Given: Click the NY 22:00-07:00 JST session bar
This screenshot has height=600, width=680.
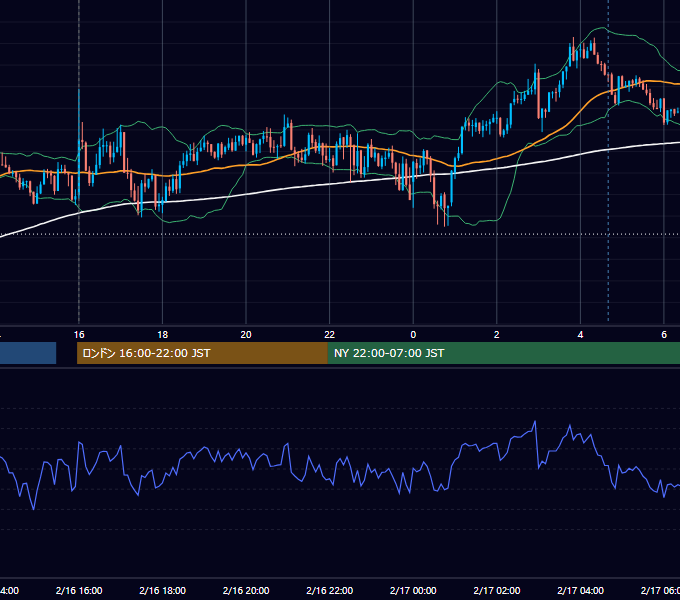Looking at the screenshot, I should click(503, 353).
